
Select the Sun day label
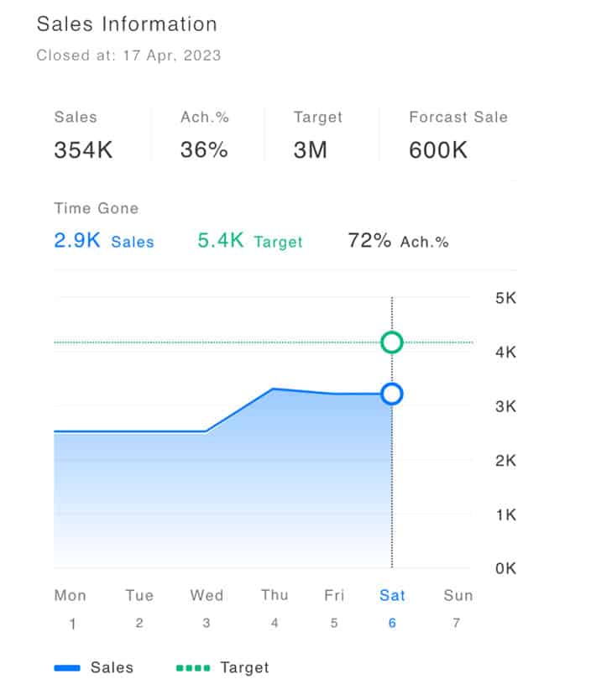(x=458, y=595)
